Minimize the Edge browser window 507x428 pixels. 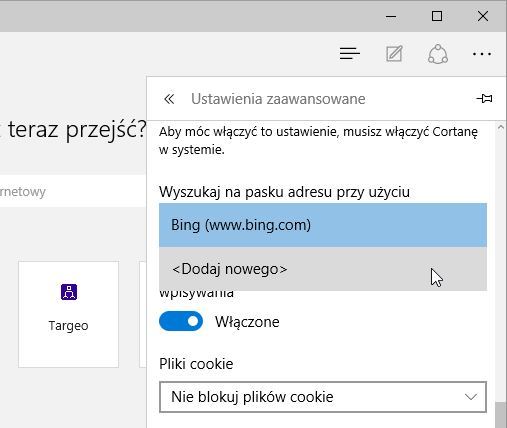click(391, 16)
